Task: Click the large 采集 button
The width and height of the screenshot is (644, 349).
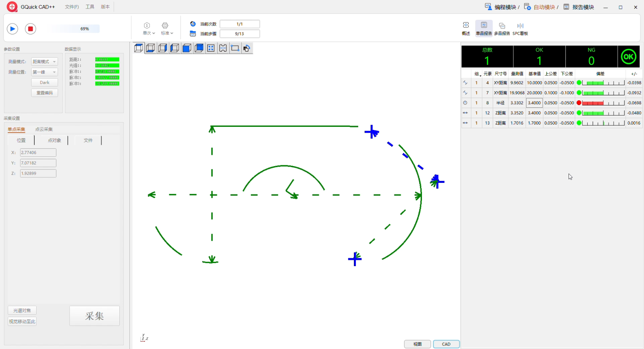Action: (94, 316)
